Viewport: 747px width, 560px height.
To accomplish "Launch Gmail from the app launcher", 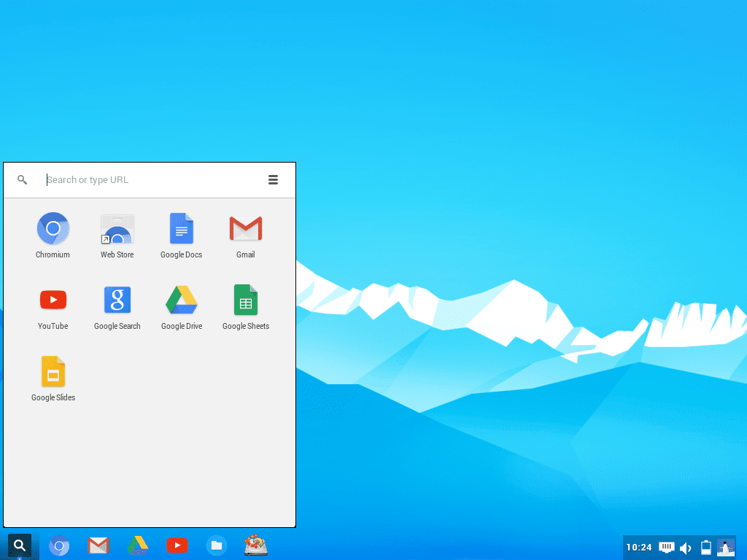I will [245, 228].
